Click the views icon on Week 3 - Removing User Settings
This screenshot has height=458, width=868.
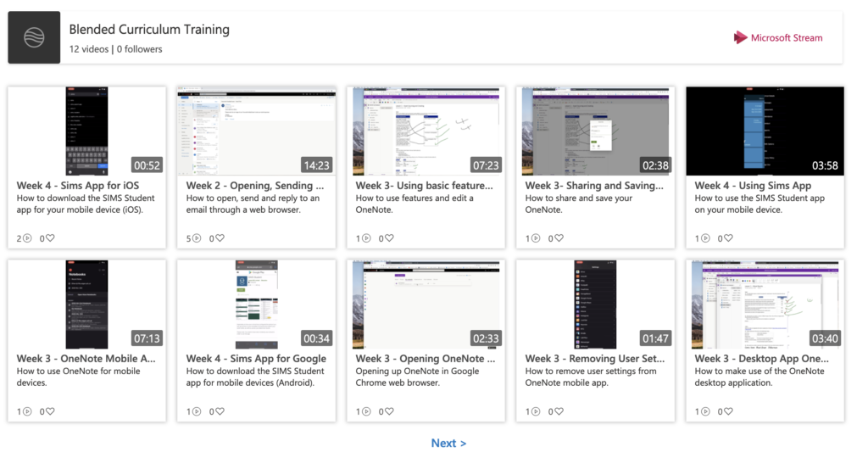536,411
